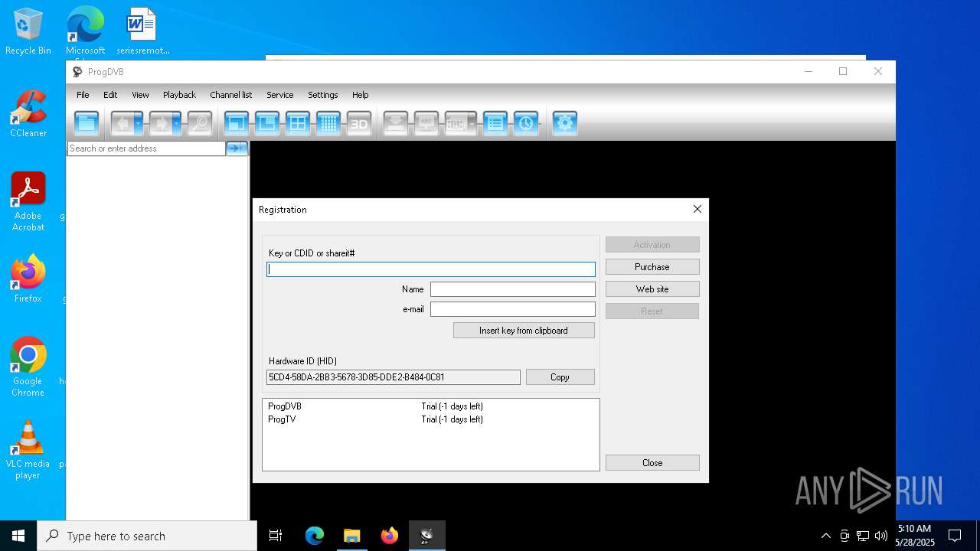Click the Search or enter address box

tap(146, 148)
